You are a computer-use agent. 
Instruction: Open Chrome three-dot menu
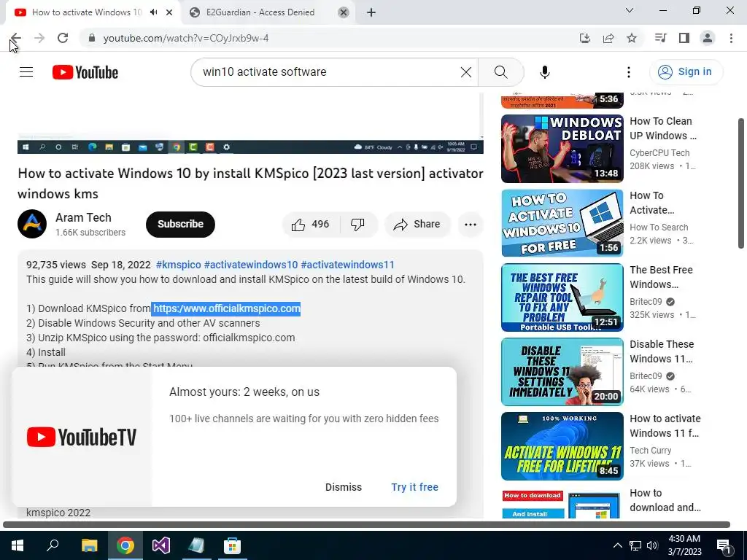click(731, 38)
